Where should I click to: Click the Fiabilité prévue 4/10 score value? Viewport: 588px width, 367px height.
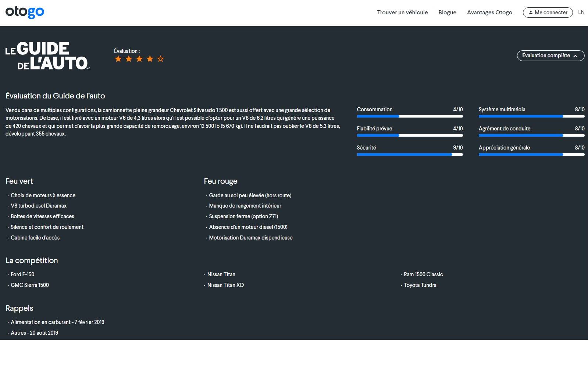(458, 129)
